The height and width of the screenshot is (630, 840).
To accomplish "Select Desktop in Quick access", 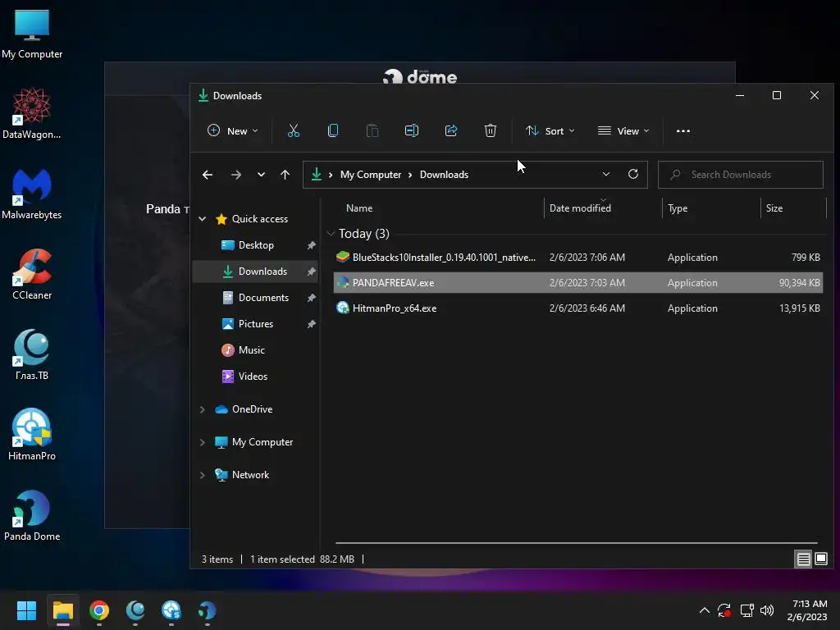I will pyautogui.click(x=256, y=245).
